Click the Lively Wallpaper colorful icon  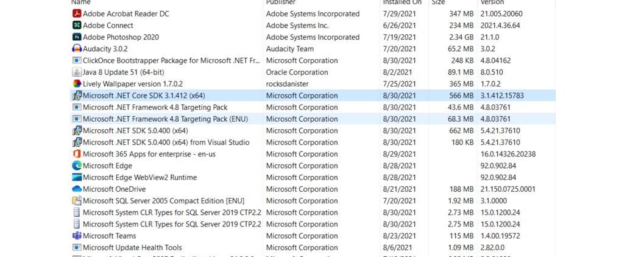[77, 84]
